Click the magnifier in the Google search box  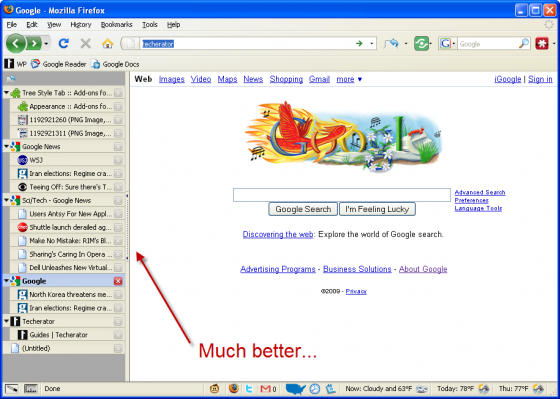pyautogui.click(x=524, y=44)
